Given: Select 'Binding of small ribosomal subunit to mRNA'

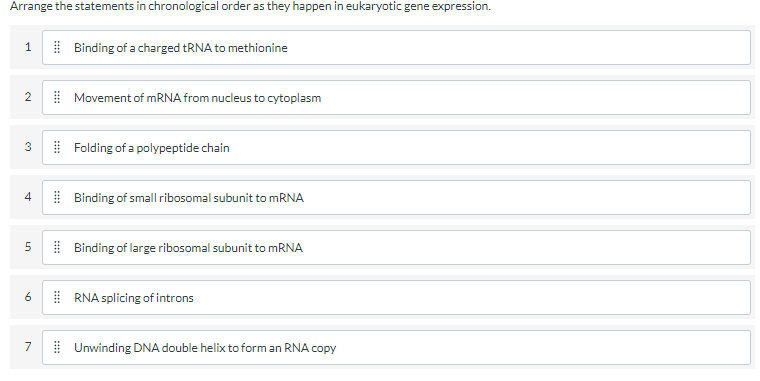Looking at the screenshot, I should coord(396,197).
